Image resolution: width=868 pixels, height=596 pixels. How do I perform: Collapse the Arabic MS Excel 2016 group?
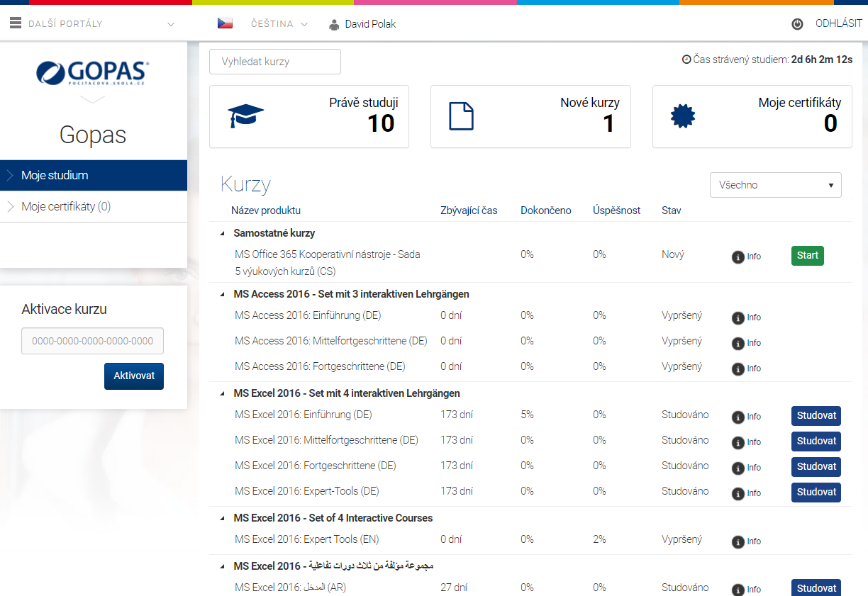pyautogui.click(x=222, y=566)
